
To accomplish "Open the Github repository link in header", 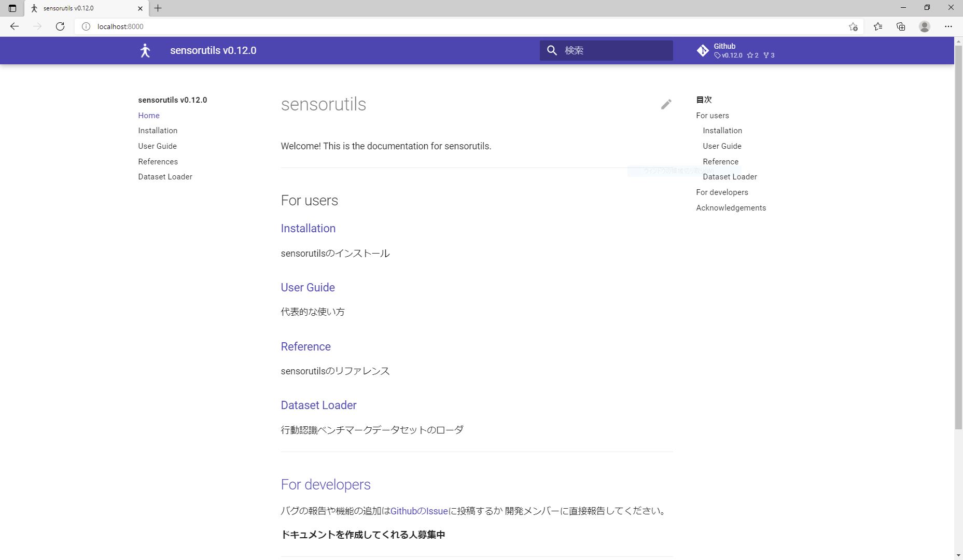I will [x=735, y=50].
